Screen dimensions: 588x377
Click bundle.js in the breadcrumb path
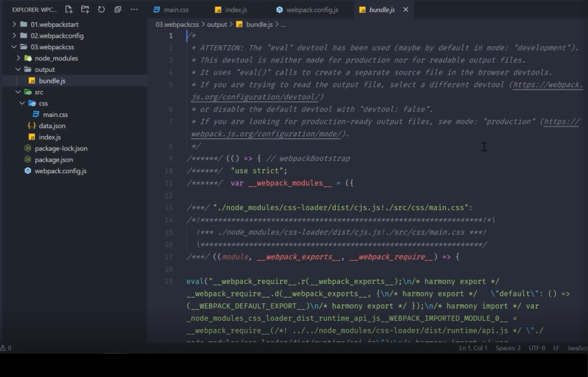coord(259,25)
